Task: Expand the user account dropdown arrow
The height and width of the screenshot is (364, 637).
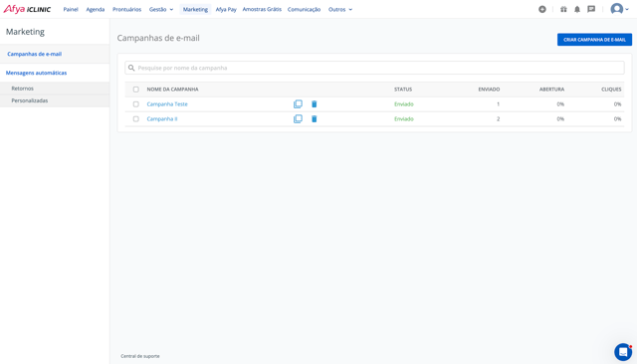Action: (627, 9)
